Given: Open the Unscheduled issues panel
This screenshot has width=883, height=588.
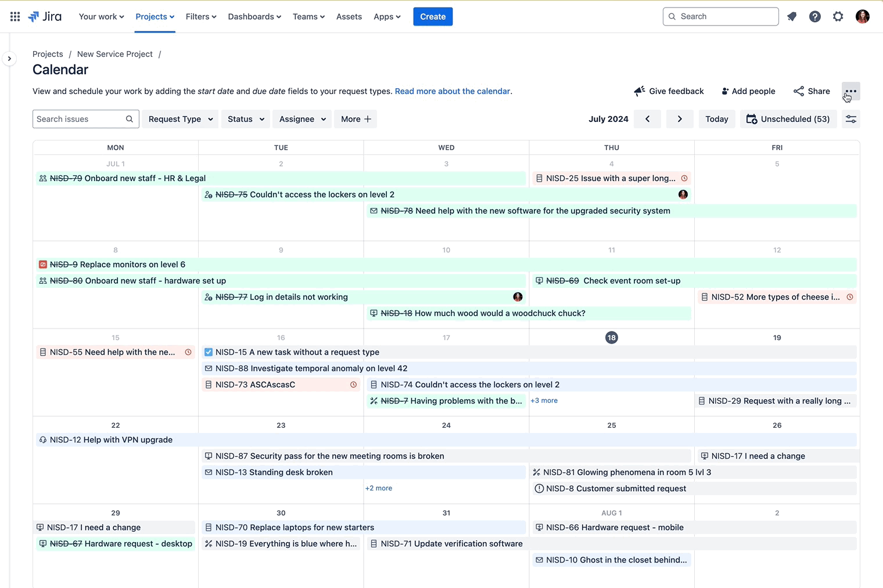Looking at the screenshot, I should 788,118.
